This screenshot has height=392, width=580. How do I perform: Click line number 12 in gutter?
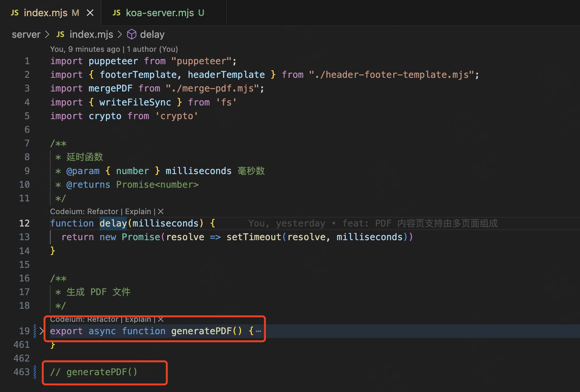[x=24, y=223]
